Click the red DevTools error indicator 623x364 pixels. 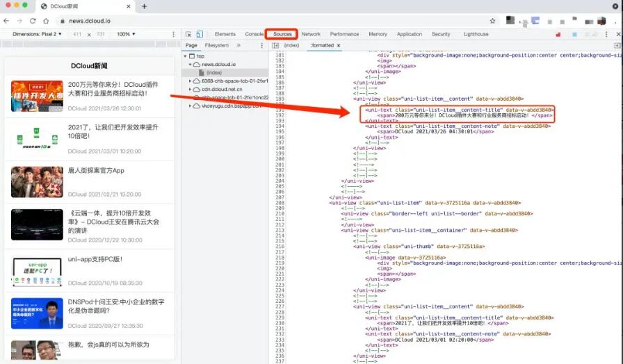pos(558,35)
